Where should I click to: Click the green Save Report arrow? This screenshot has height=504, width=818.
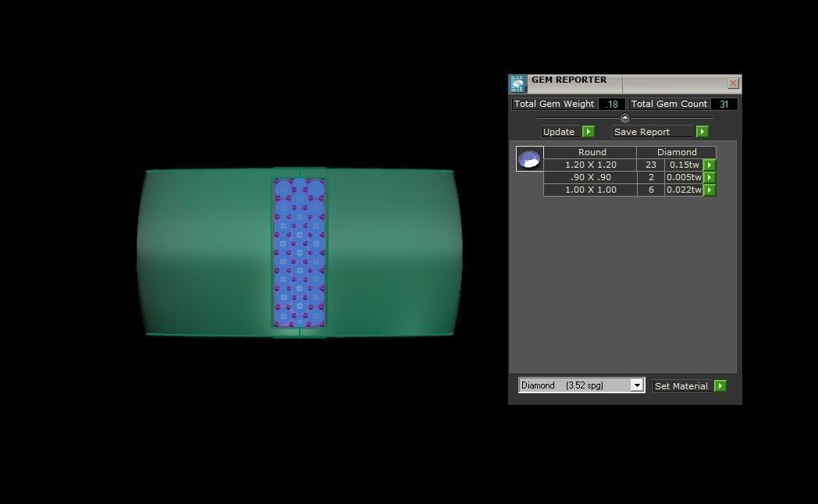702,131
